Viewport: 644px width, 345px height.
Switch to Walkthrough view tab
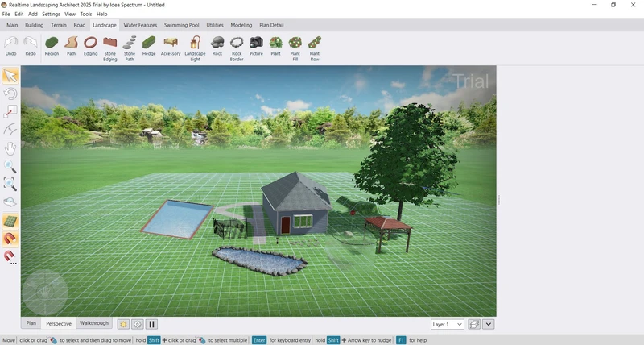point(94,323)
